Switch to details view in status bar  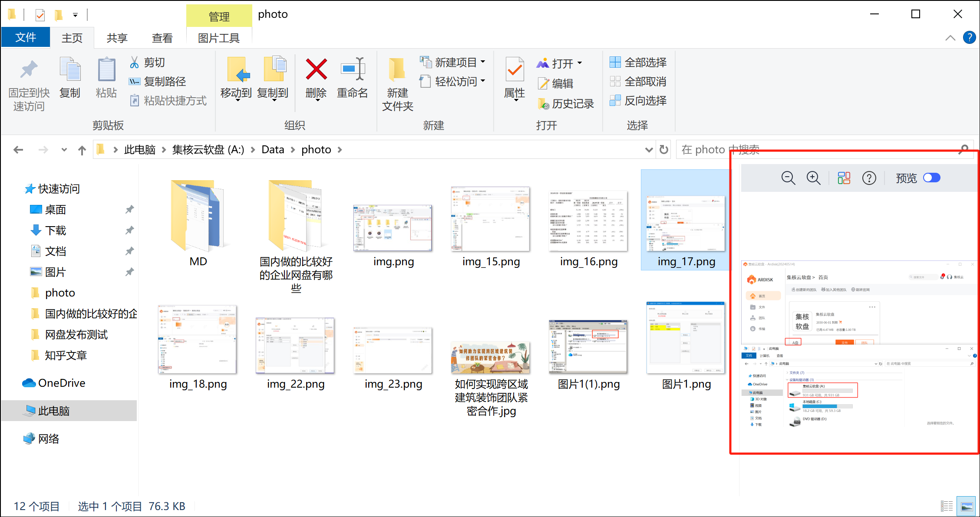click(947, 506)
